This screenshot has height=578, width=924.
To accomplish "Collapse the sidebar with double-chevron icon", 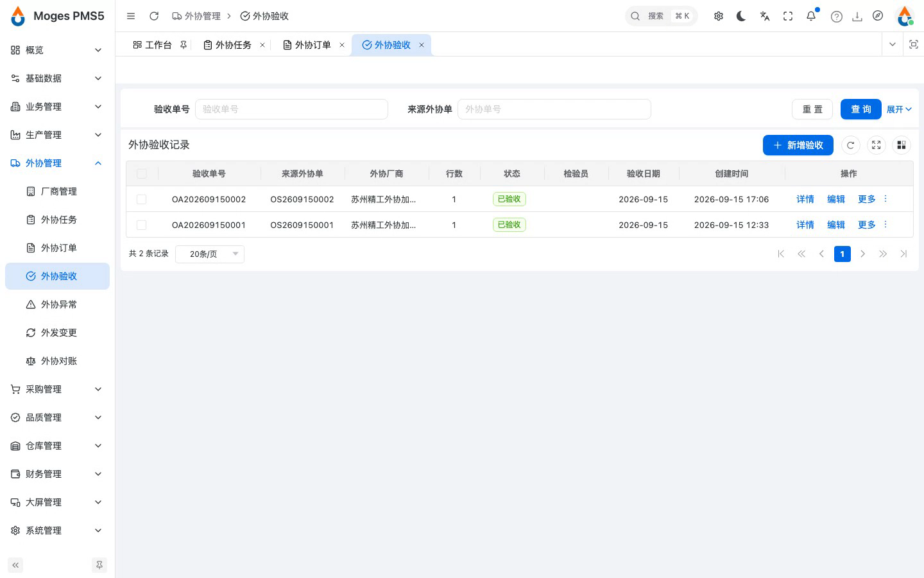I will (x=15, y=565).
